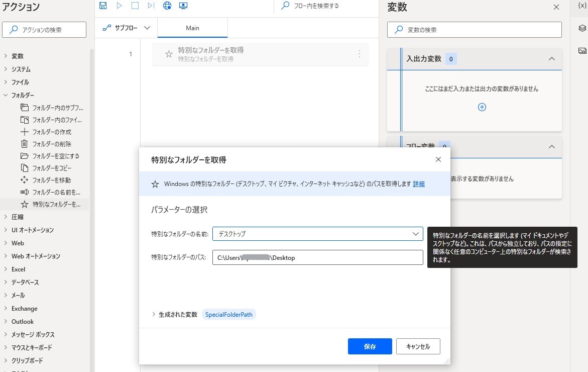This screenshot has height=372, width=588.
Task: Click Run next action step icon
Action: tap(151, 6)
